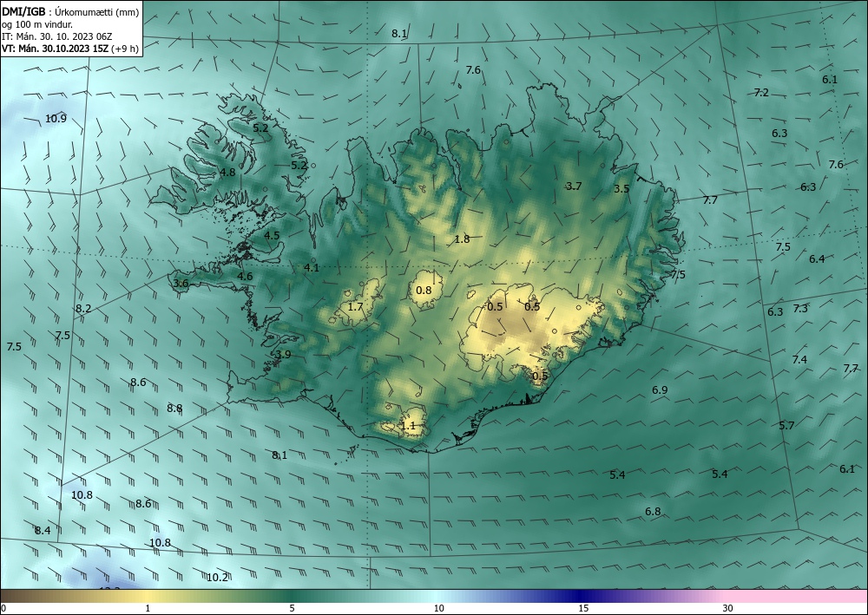Viewport: 868px width, 615px height.
Task: Click the 7.3 value label
Action: pyautogui.click(x=800, y=309)
